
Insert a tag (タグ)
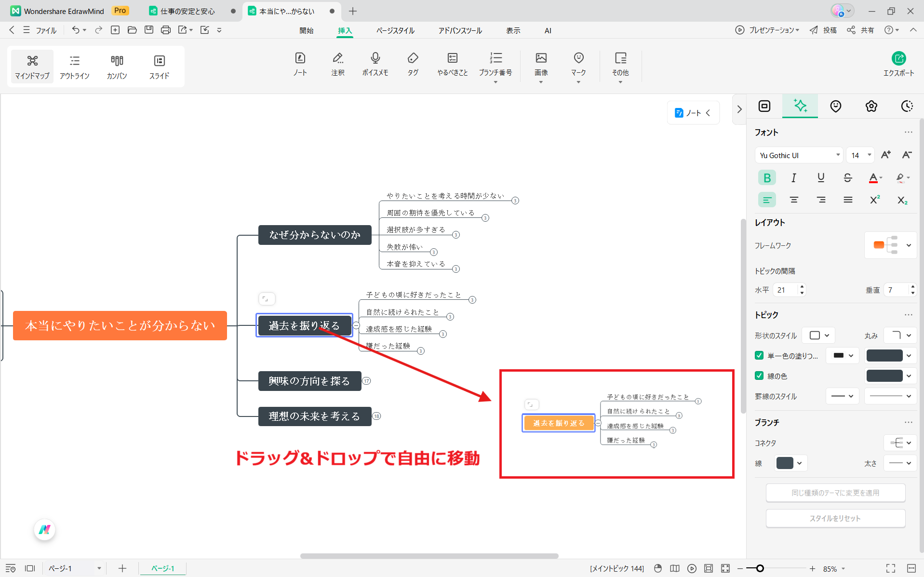(x=413, y=65)
